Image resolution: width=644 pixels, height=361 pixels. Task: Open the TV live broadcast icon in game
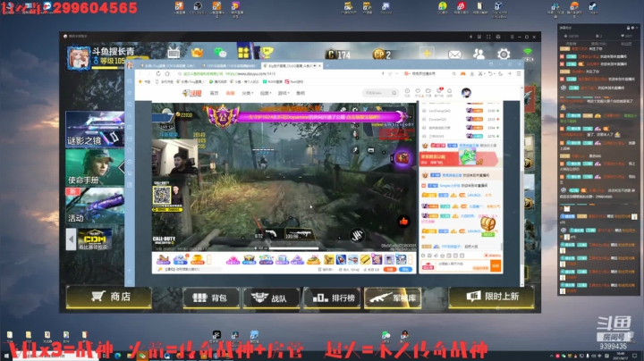(x=174, y=53)
